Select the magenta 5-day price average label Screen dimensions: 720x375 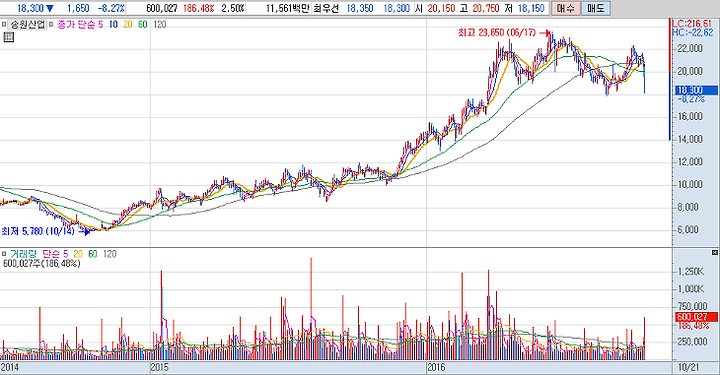coord(101,24)
